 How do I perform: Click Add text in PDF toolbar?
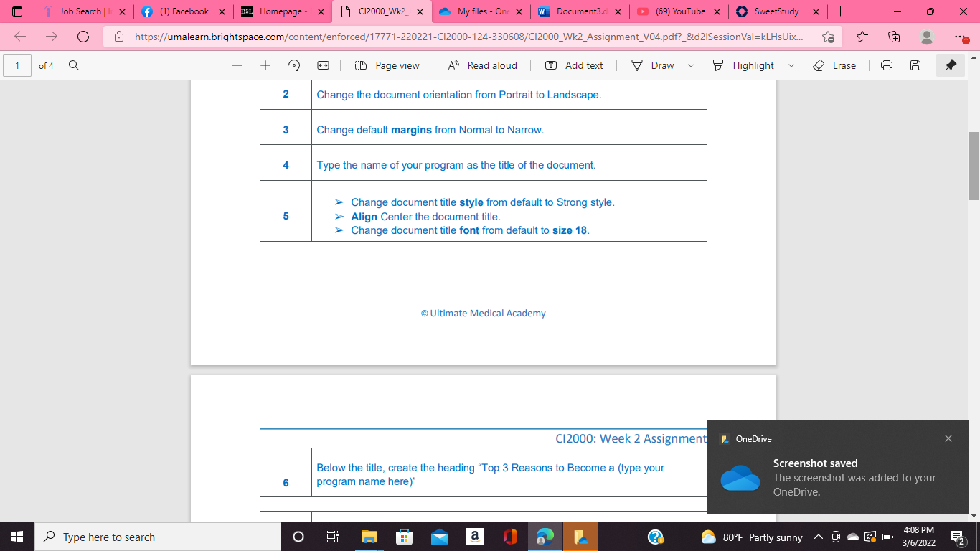[574, 65]
